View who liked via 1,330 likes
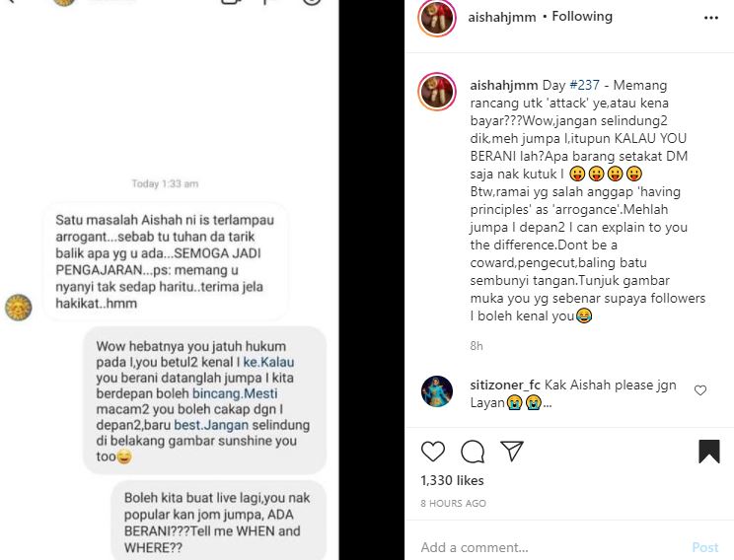 452,480
